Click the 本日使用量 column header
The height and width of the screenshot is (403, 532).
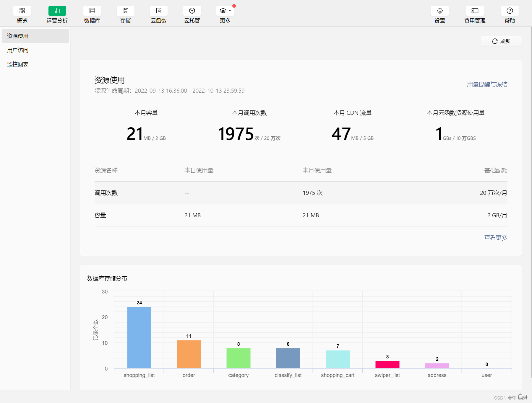[x=199, y=170]
